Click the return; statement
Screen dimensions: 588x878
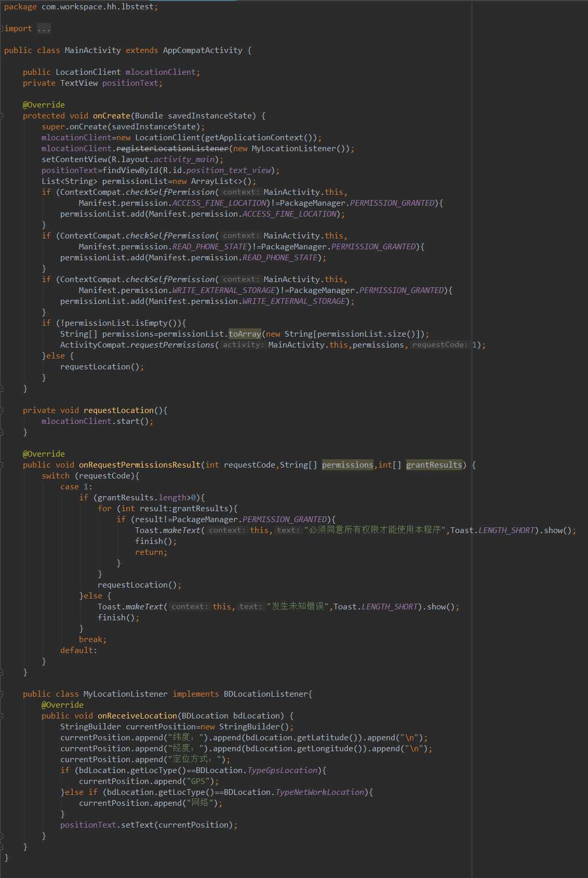(151, 552)
